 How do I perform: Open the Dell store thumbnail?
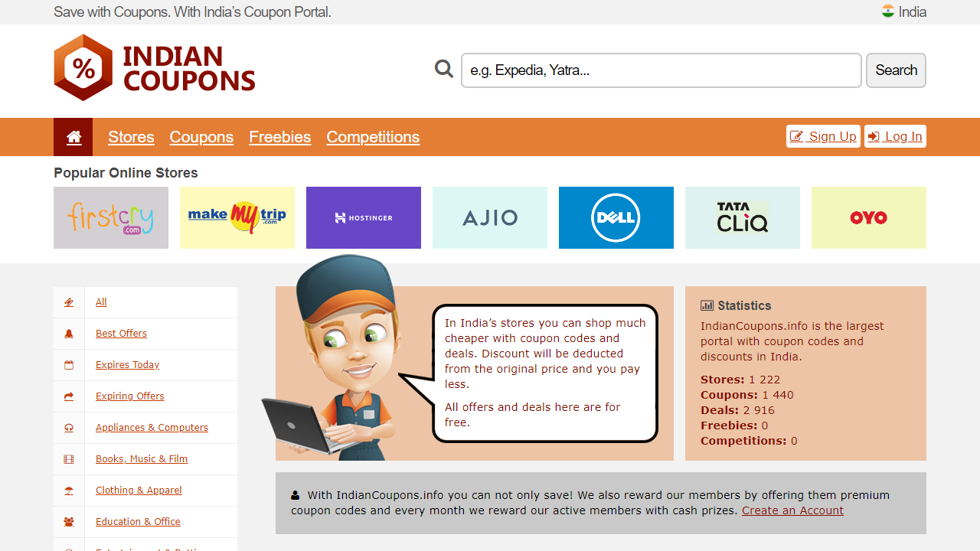[616, 217]
